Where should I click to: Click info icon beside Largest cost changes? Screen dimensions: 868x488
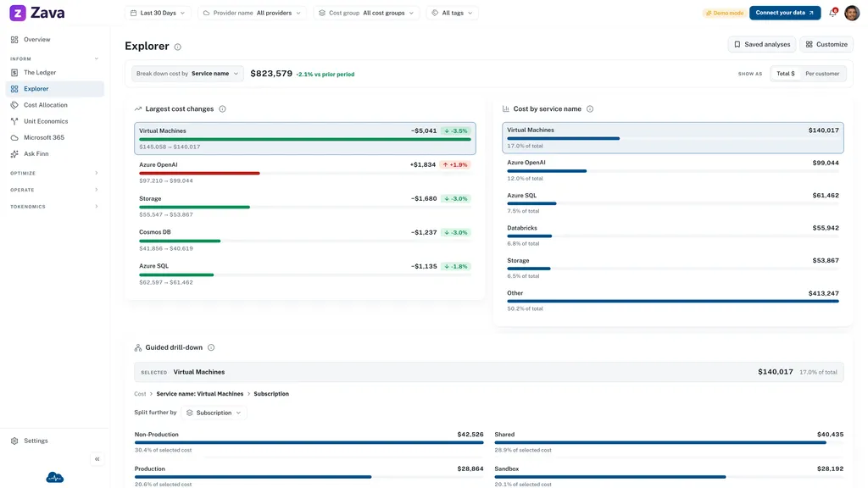tap(223, 109)
